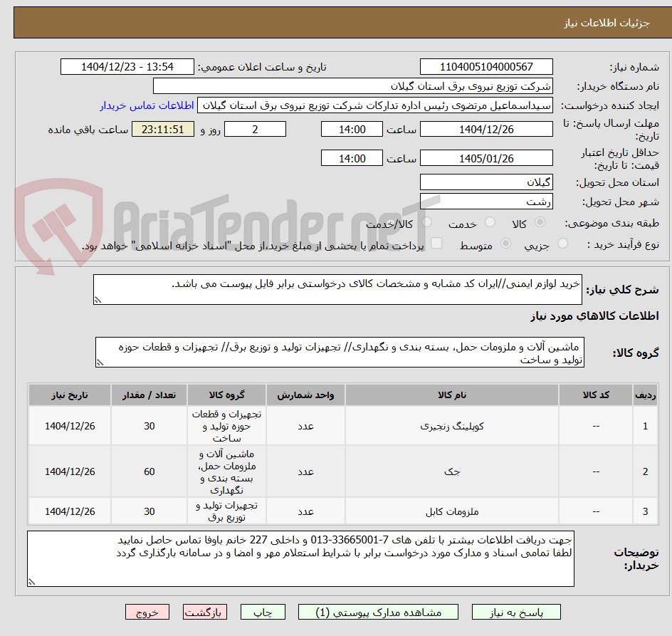Click the resize handle of گروه کالا textarea

pyautogui.click(x=100, y=363)
